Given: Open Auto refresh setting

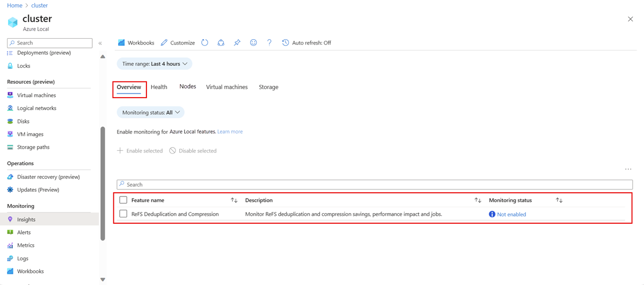Looking at the screenshot, I should click(x=306, y=43).
